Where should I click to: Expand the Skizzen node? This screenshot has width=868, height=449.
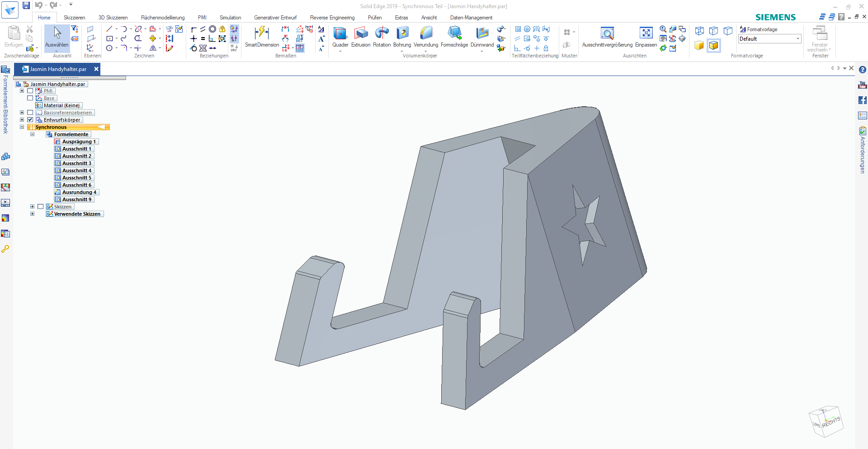(x=32, y=207)
